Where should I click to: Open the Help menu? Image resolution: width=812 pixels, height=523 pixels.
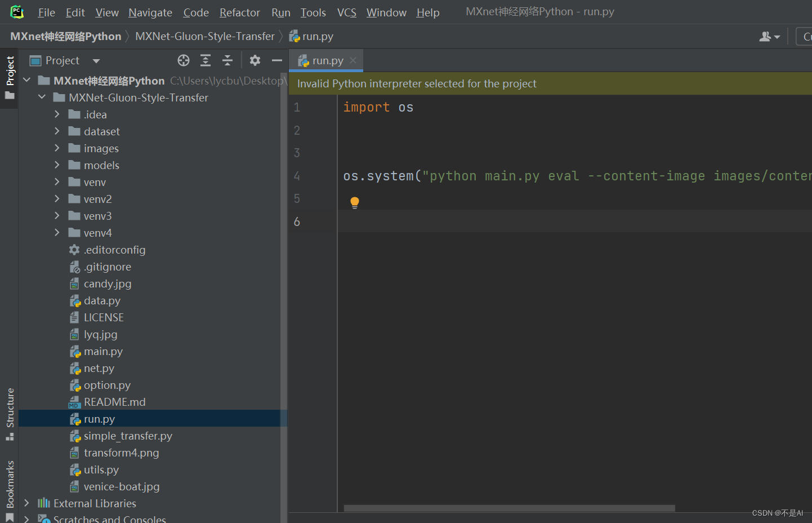[x=428, y=12]
